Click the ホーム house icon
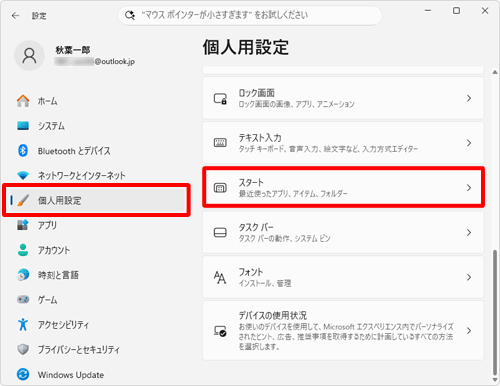Screen dimensions: 500x386 (x=23, y=101)
